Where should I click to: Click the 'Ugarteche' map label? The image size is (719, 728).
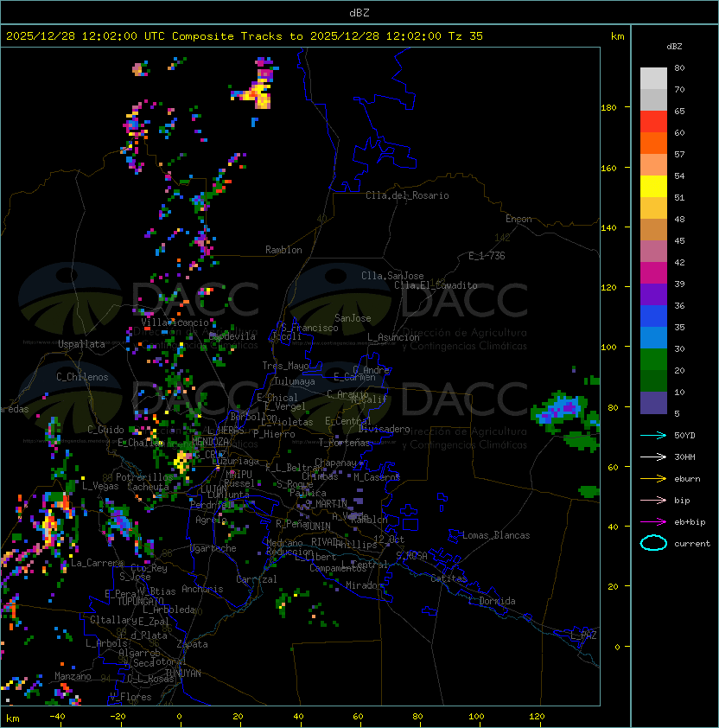pos(213,548)
